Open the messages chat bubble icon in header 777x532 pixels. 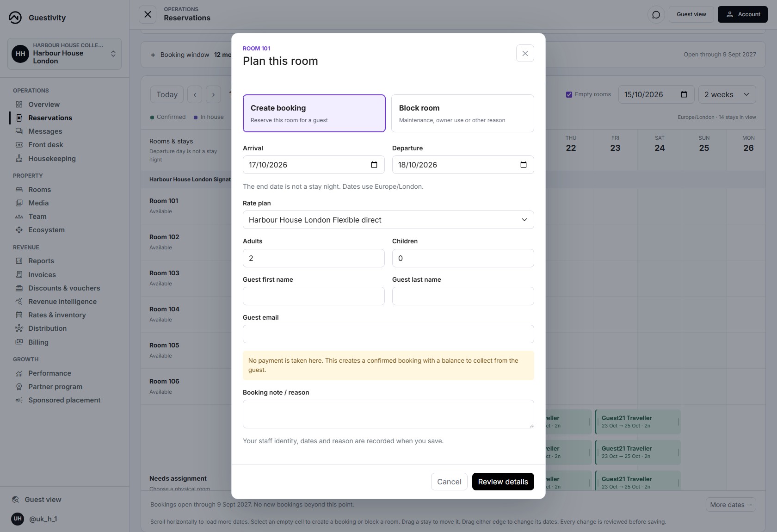coord(656,14)
